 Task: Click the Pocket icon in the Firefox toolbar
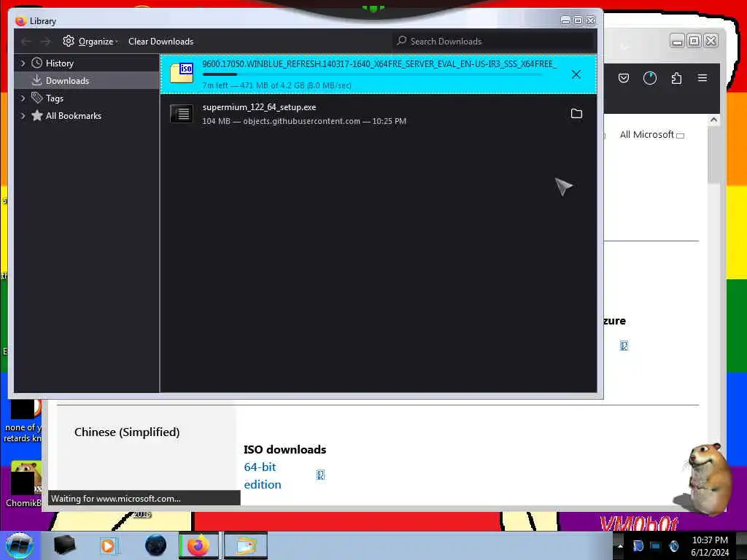[624, 78]
